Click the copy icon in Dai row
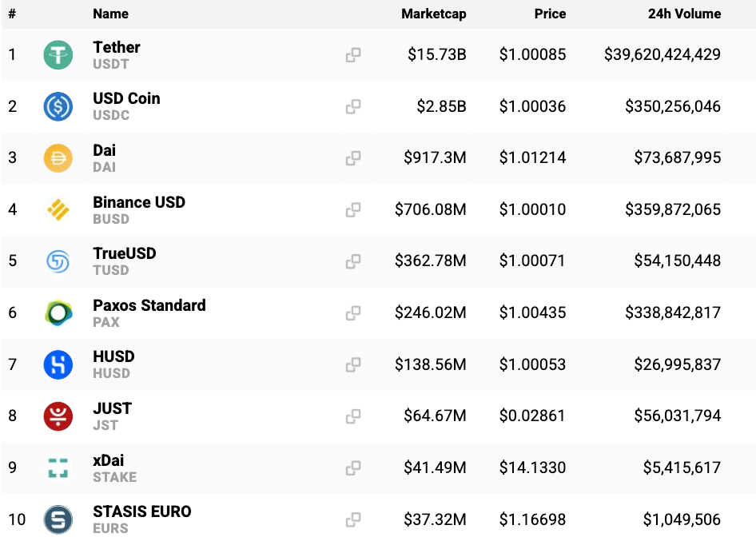 pos(353,157)
